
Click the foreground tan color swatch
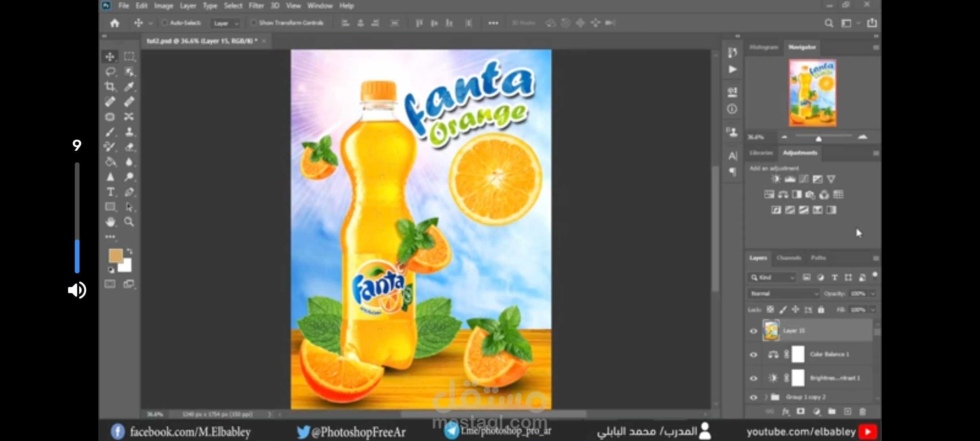115,255
